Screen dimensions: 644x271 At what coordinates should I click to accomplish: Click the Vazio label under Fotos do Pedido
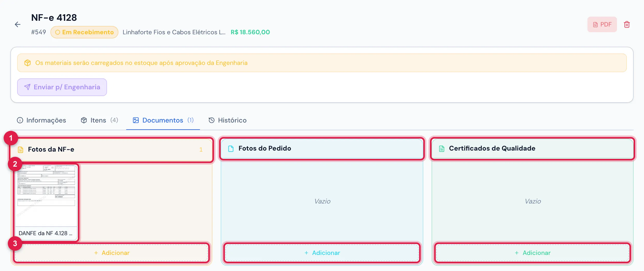click(x=322, y=201)
